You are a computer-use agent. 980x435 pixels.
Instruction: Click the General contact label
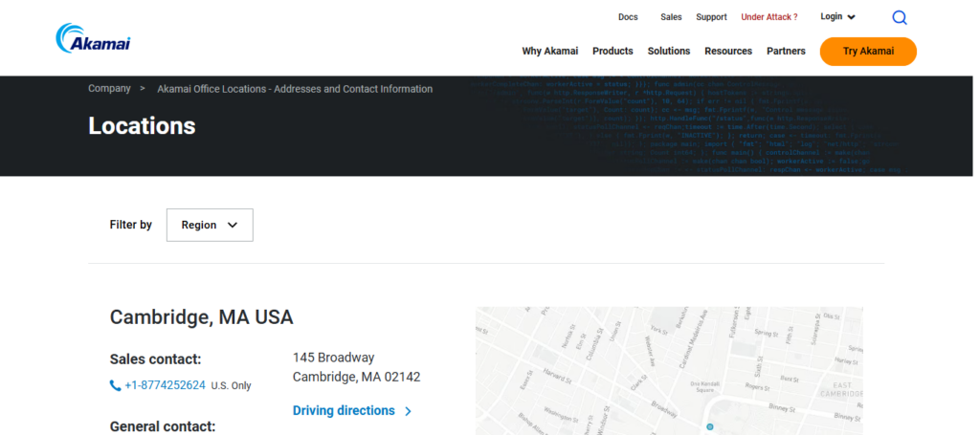(x=163, y=426)
